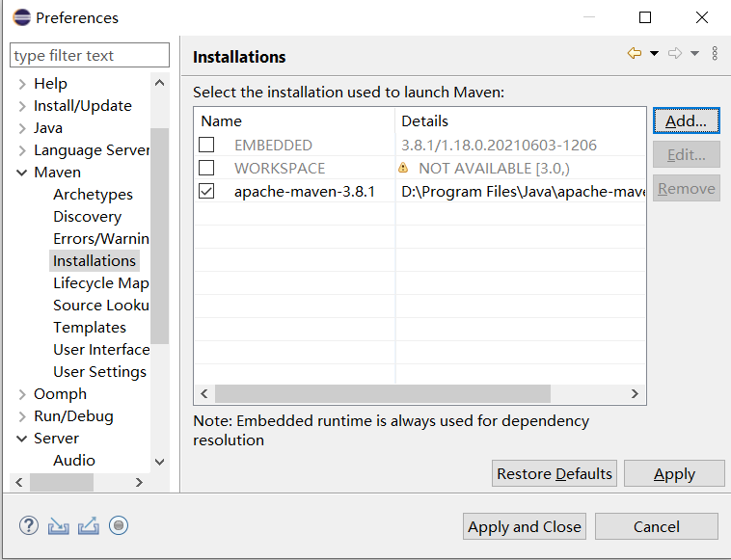Close the Preferences window

tap(702, 17)
